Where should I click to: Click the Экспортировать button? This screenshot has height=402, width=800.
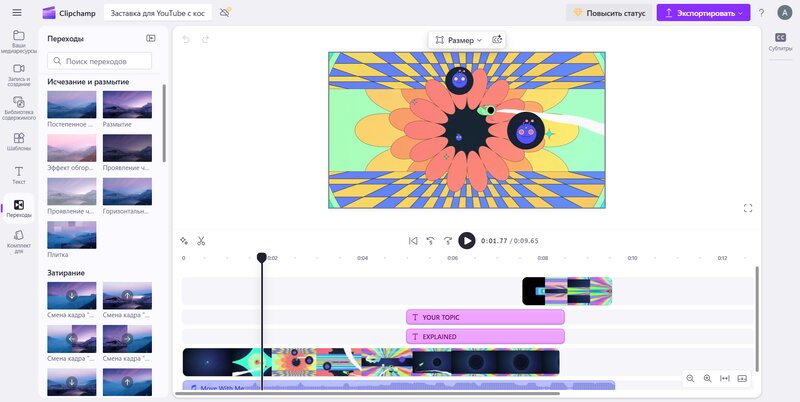tap(703, 13)
